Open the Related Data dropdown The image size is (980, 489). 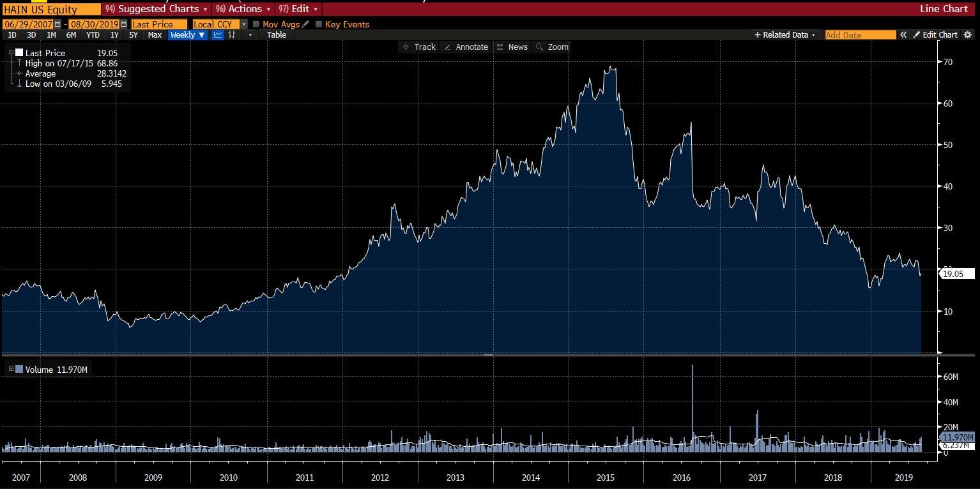tap(785, 35)
